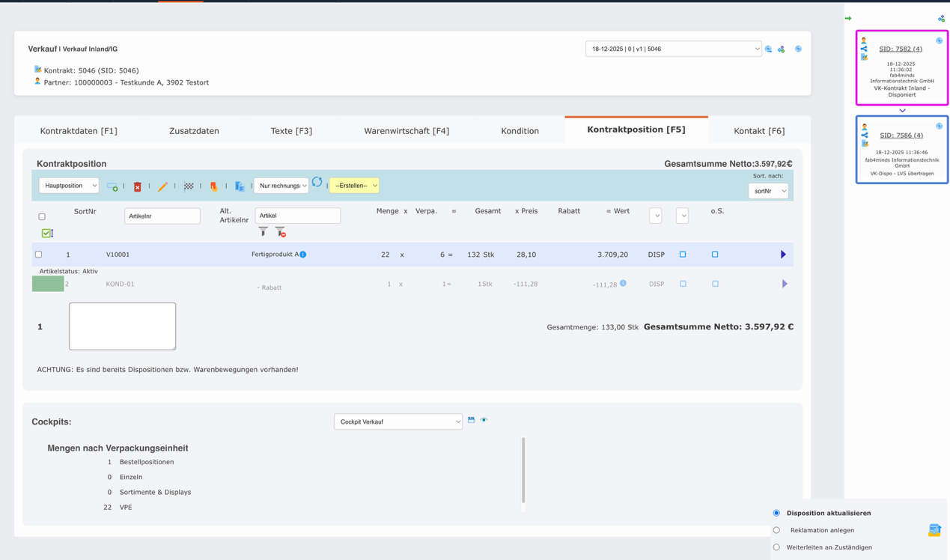Click the Artikelnr filter input field

click(x=162, y=216)
